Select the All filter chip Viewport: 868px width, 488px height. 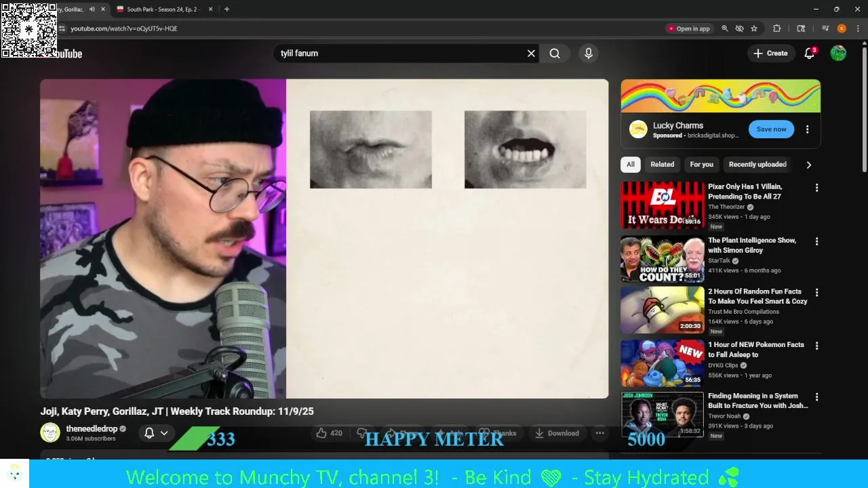(631, 164)
